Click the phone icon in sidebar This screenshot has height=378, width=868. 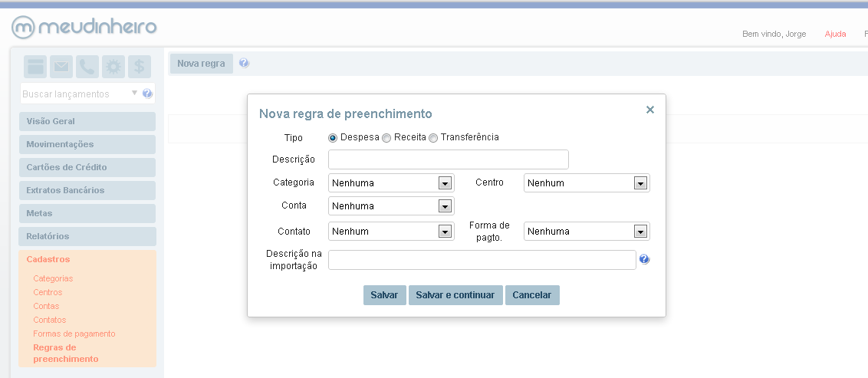tap(87, 67)
